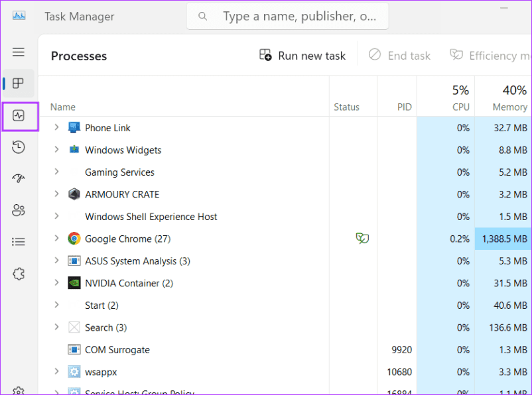Open the Startup apps page icon

pos(19,178)
